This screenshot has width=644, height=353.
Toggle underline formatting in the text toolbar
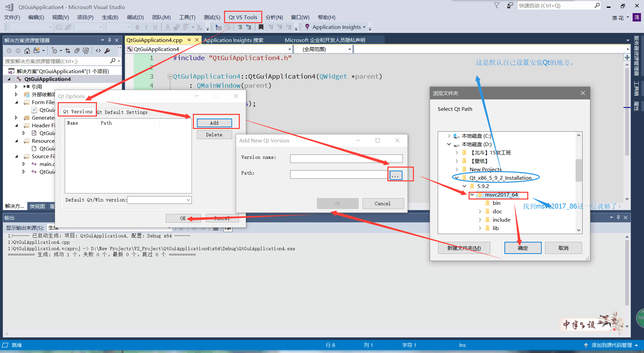point(155,27)
